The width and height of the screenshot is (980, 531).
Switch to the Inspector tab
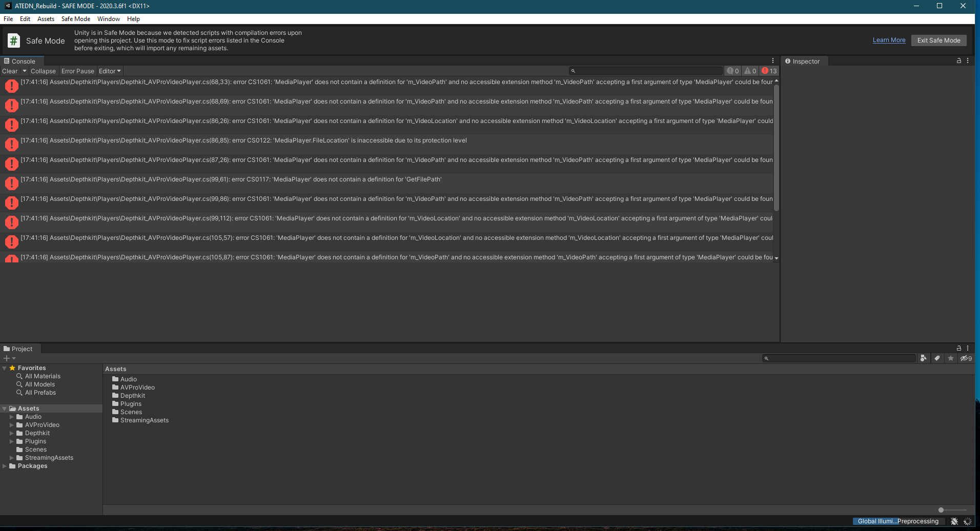click(803, 61)
